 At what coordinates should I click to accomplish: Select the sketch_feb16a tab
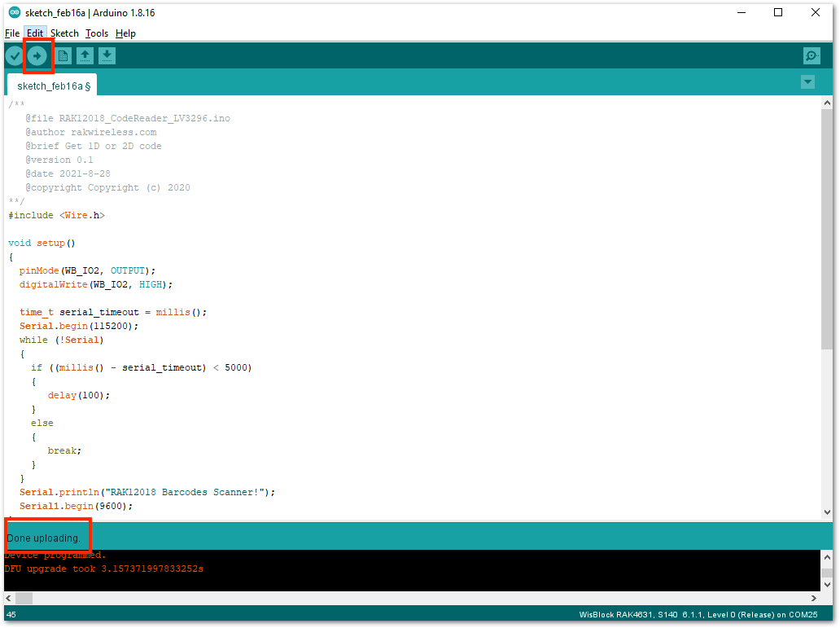click(x=52, y=86)
